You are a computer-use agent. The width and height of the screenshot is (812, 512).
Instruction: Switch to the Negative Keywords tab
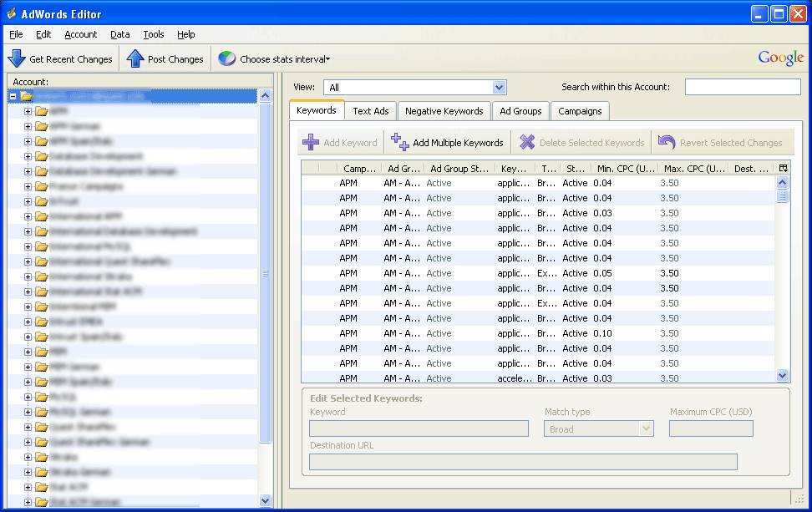442,110
